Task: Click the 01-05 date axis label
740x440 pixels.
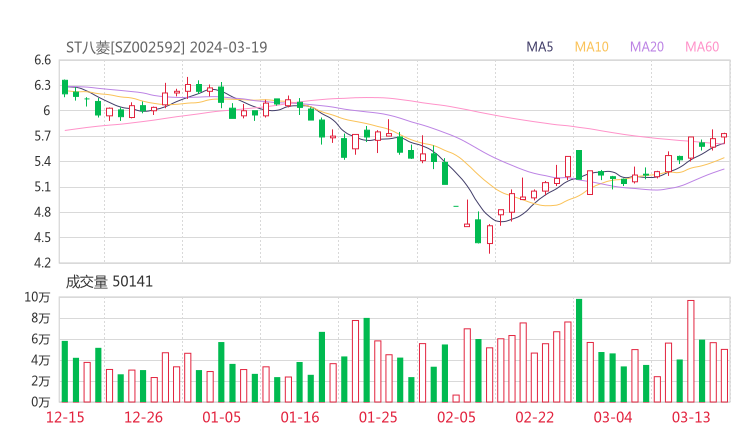Action: 221,417
